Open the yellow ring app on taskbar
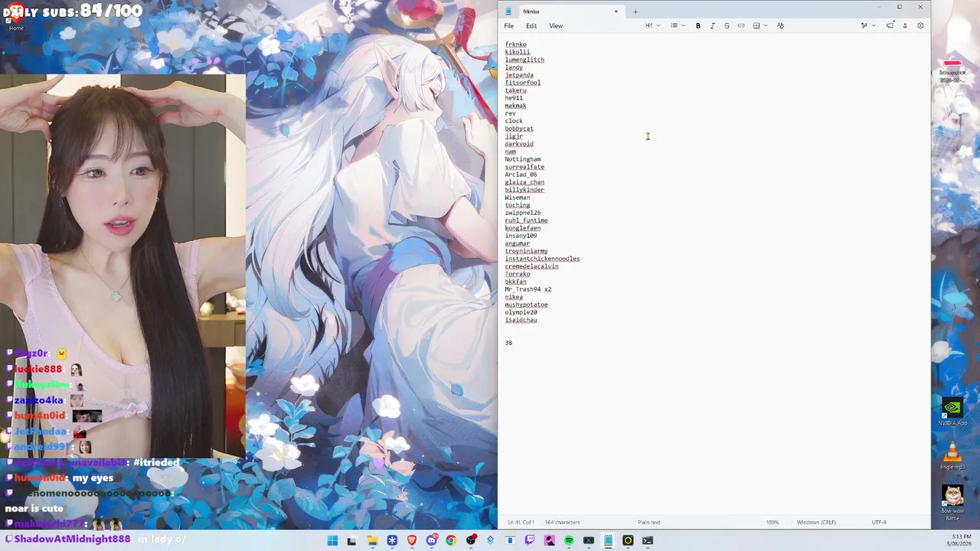Viewport: 980px width, 551px height. click(x=628, y=540)
